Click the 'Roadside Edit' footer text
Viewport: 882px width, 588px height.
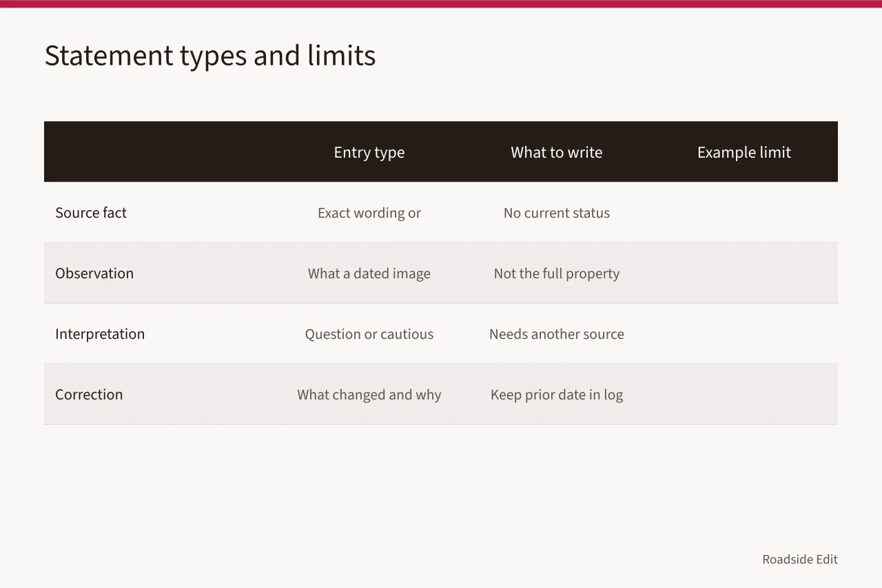tap(800, 559)
